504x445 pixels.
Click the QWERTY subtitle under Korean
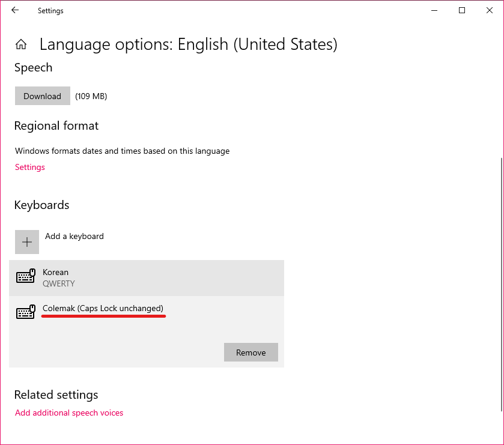coord(59,283)
